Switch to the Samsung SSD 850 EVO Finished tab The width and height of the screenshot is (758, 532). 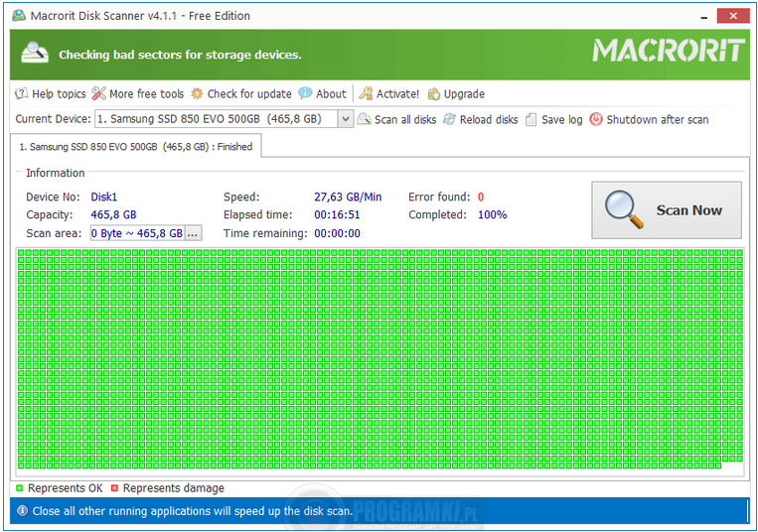pyautogui.click(x=136, y=146)
